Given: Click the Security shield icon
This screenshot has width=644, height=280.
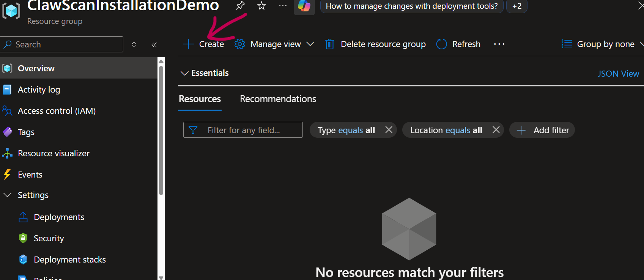Looking at the screenshot, I should click(23, 238).
